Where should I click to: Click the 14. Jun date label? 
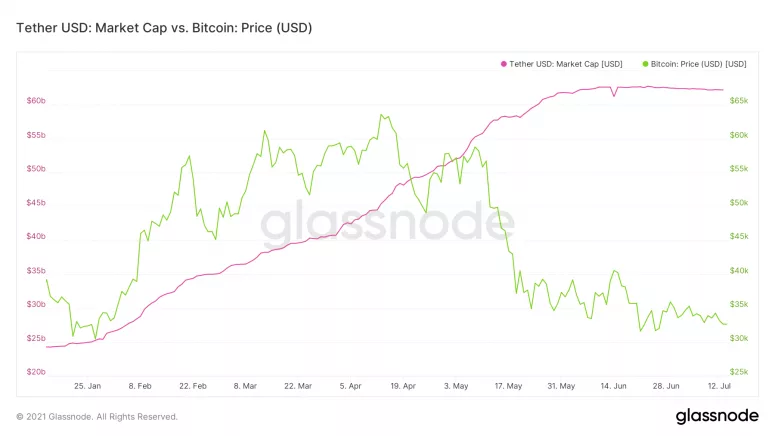pyautogui.click(x=613, y=386)
